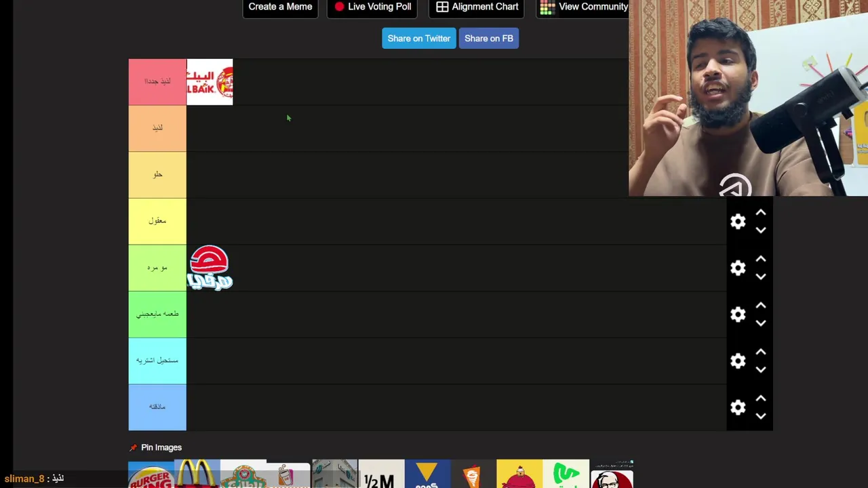The height and width of the screenshot is (488, 868).
Task: Click the light orange حلو tier label
Action: [x=157, y=175]
